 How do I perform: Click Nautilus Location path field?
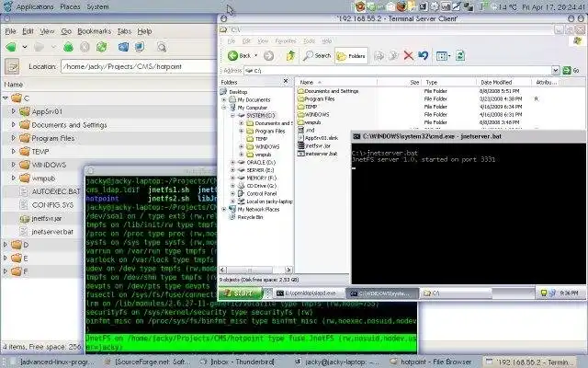(x=139, y=66)
